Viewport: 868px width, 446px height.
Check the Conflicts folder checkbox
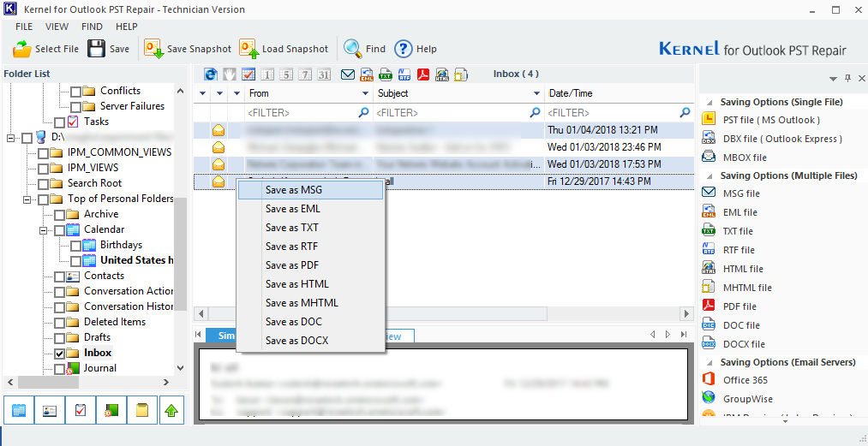76,92
